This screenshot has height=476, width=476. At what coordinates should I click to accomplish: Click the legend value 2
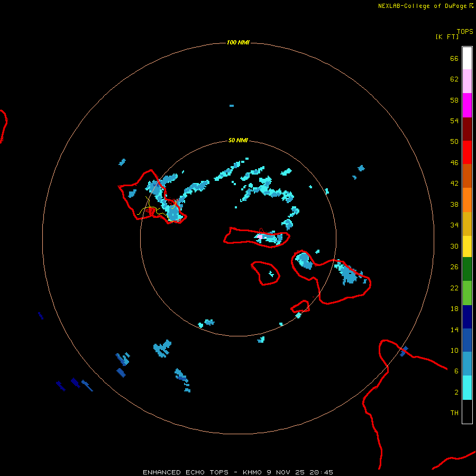(x=456, y=392)
